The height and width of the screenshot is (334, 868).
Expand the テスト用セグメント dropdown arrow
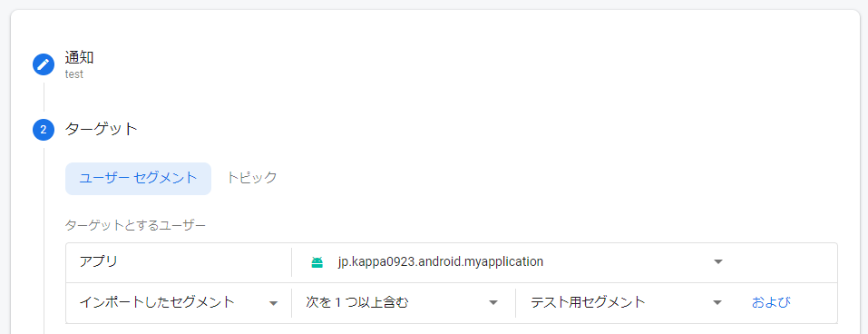click(717, 303)
